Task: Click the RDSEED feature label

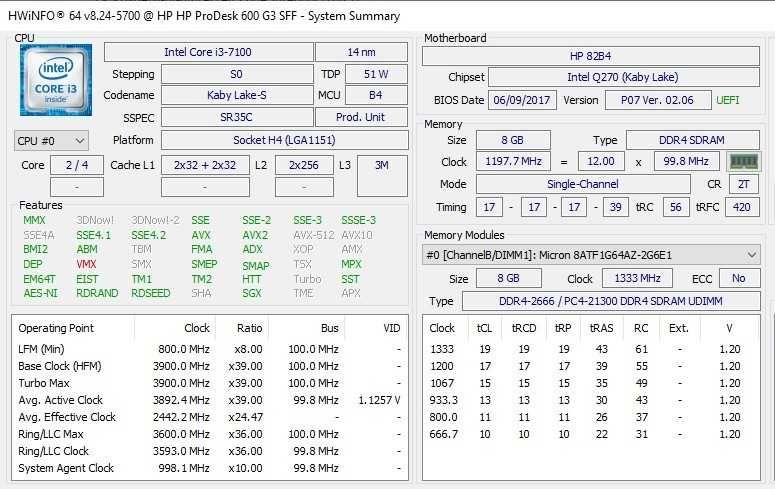Action: (151, 293)
